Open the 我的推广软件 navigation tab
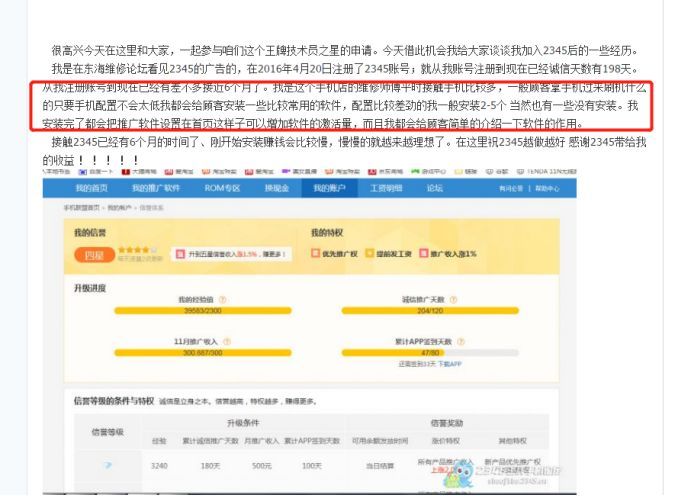 156,188
